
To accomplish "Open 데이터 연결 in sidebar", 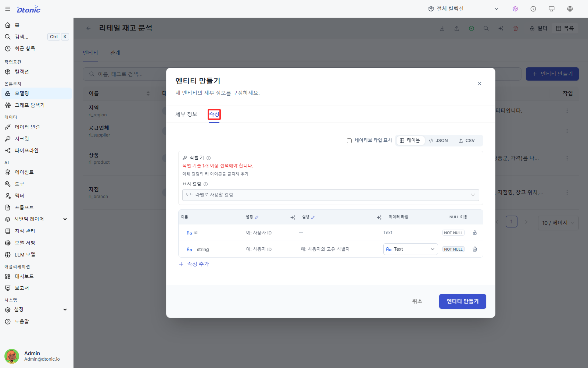I will pyautogui.click(x=36, y=127).
